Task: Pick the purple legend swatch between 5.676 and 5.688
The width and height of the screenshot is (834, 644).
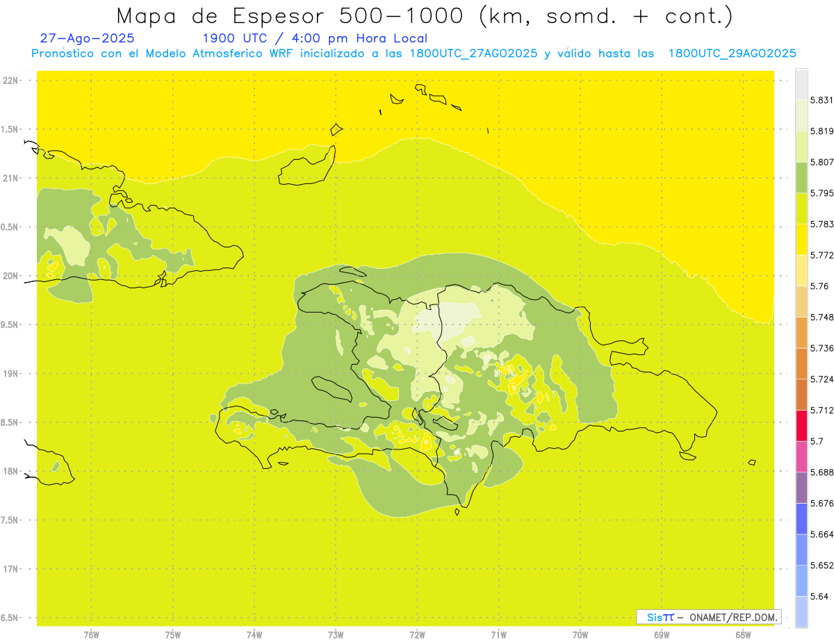Action: pos(801,487)
